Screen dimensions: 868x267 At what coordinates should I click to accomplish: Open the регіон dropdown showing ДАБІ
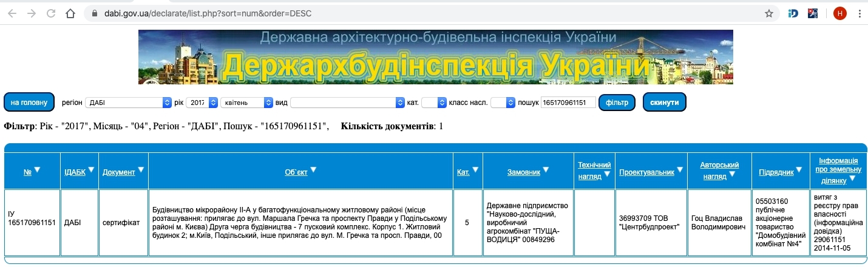[x=129, y=103]
